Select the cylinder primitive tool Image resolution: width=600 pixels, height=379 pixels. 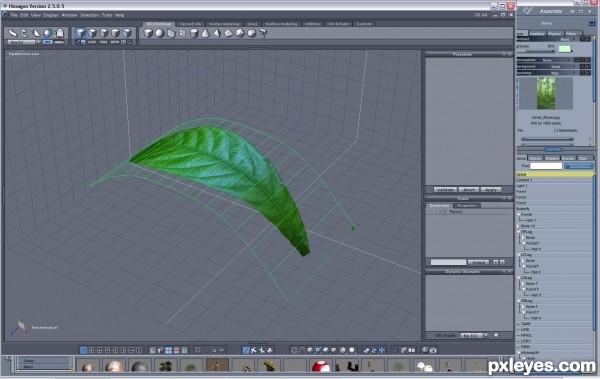point(194,33)
